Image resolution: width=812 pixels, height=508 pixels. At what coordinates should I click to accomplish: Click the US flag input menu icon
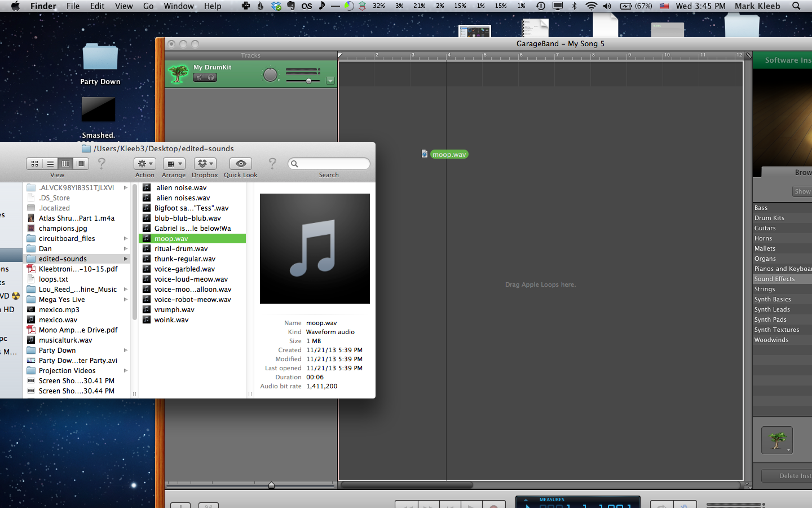pyautogui.click(x=664, y=6)
